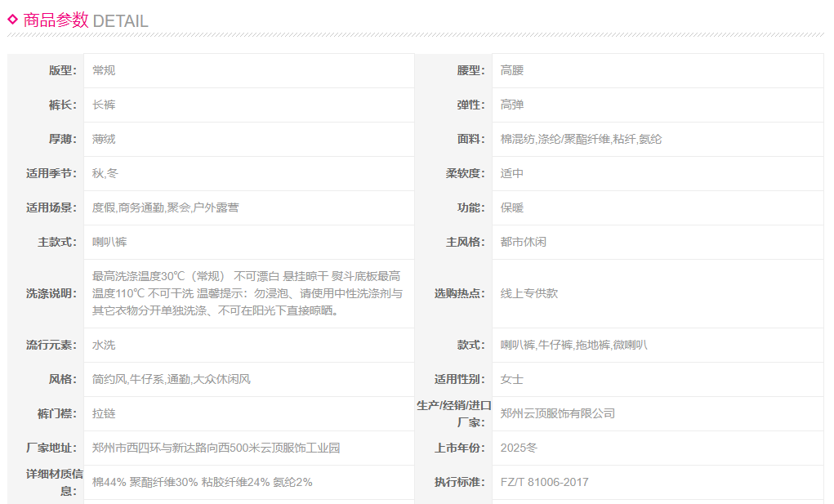Image resolution: width=834 pixels, height=504 pixels.
Task: Click the 厂家地址 address text
Action: [x=216, y=448]
